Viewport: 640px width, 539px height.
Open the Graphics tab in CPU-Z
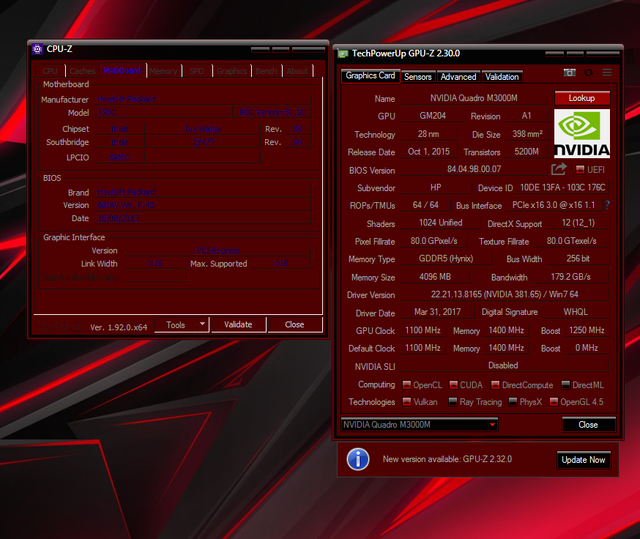pos(232,71)
